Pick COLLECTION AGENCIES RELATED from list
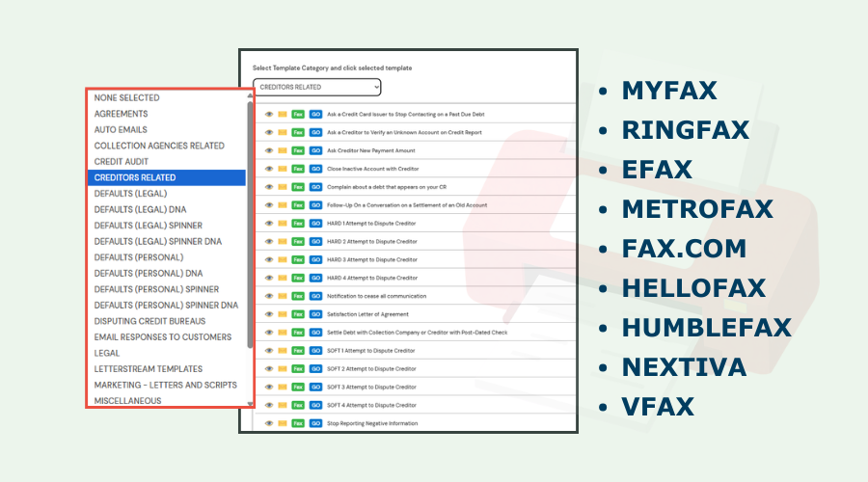This screenshot has height=482, width=868. tap(167, 146)
